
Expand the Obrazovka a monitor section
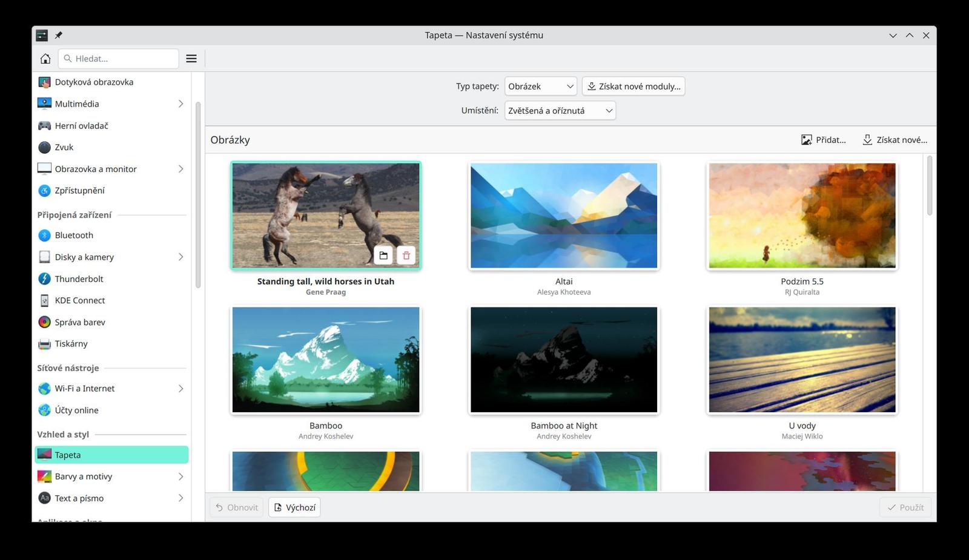(x=180, y=169)
